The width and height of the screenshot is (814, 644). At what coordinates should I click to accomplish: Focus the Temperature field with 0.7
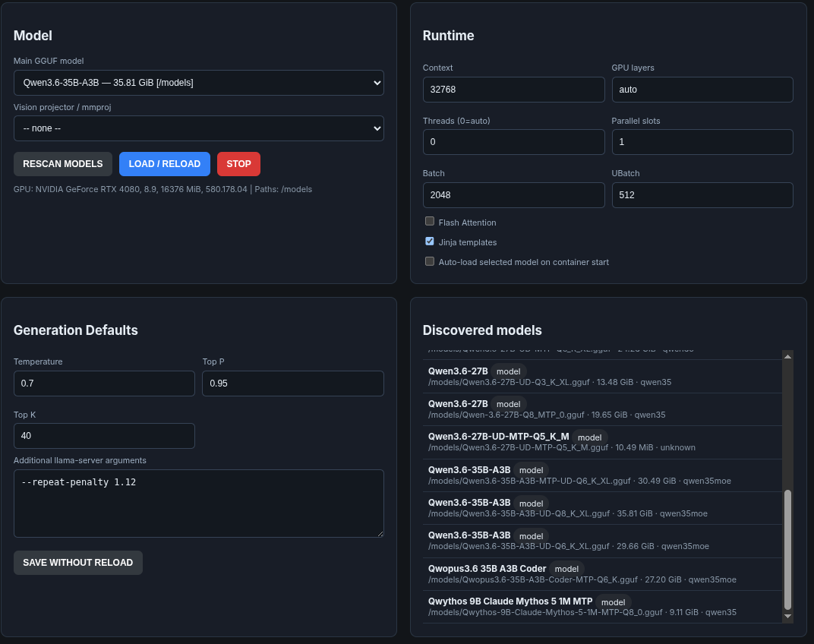coord(104,384)
